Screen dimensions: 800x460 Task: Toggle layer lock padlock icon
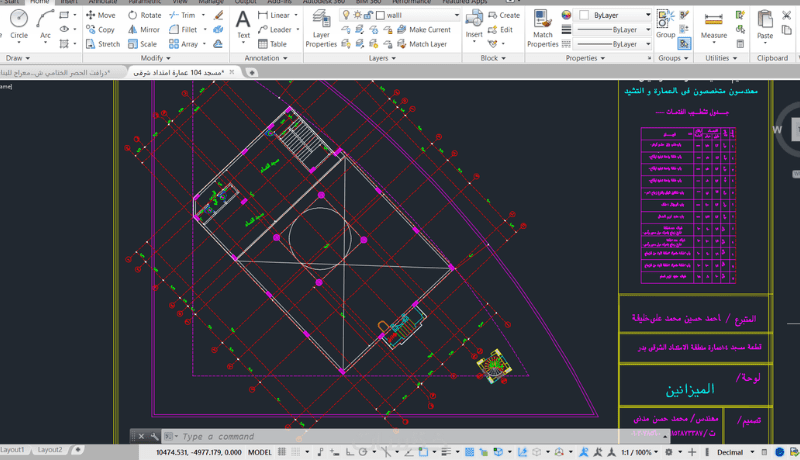[368, 15]
